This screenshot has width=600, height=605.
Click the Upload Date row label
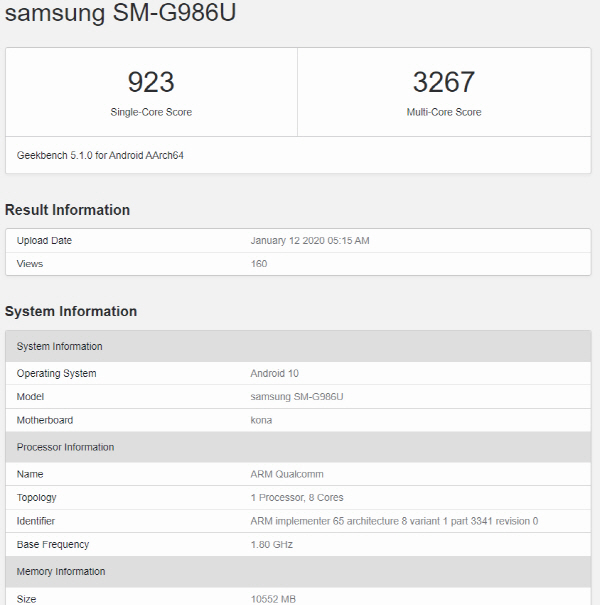(44, 240)
